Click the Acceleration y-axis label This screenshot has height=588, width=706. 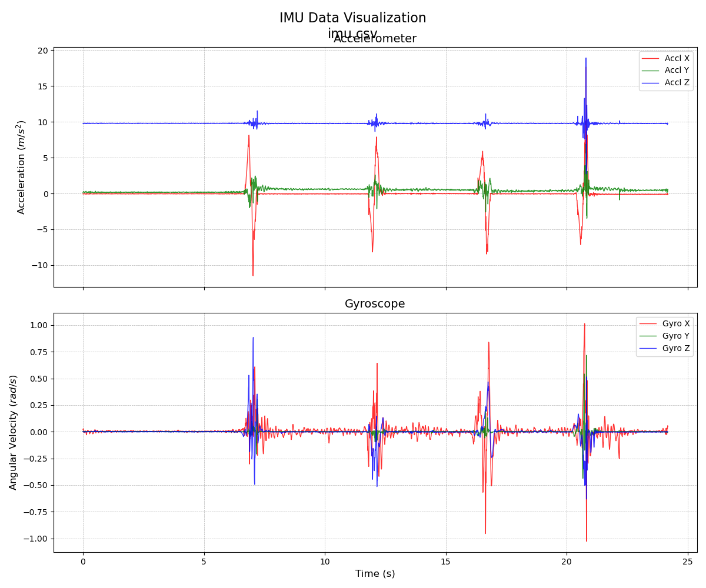click(x=21, y=167)
